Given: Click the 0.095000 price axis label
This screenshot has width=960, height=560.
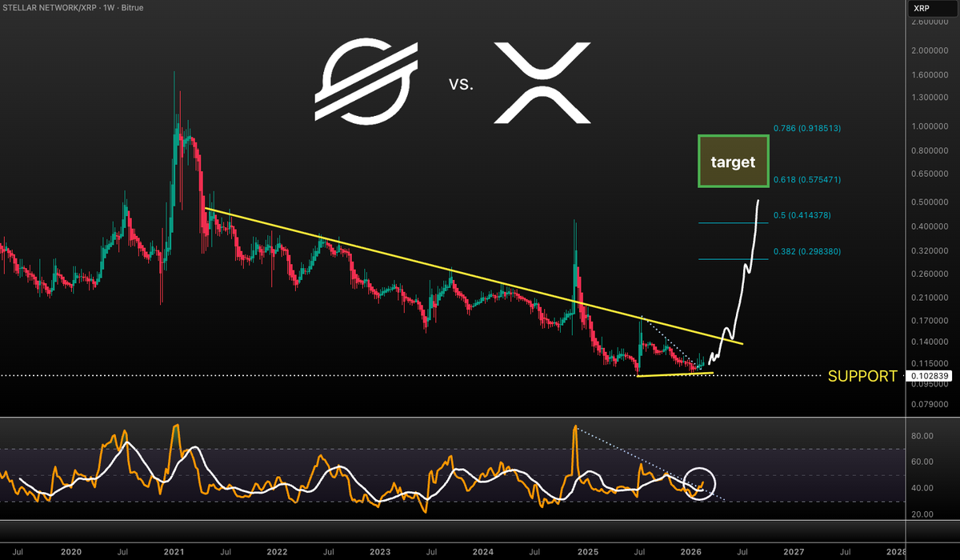Looking at the screenshot, I should 930,386.
